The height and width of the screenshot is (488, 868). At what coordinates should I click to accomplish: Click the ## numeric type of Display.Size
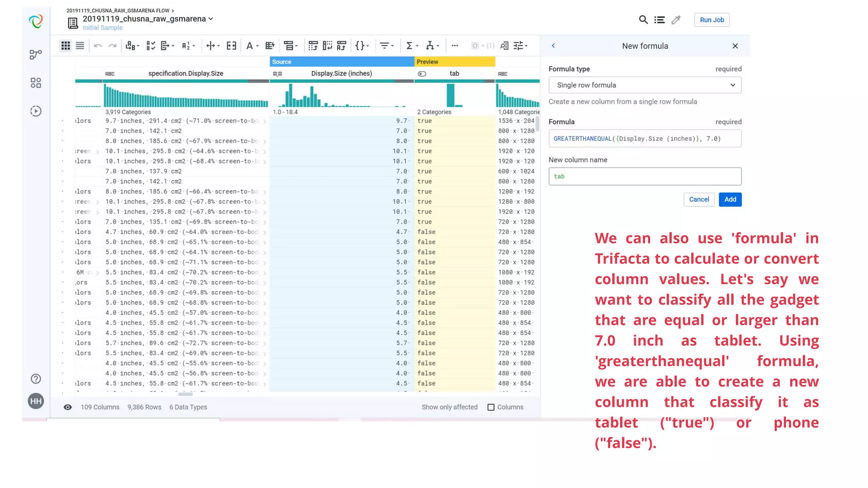click(277, 74)
